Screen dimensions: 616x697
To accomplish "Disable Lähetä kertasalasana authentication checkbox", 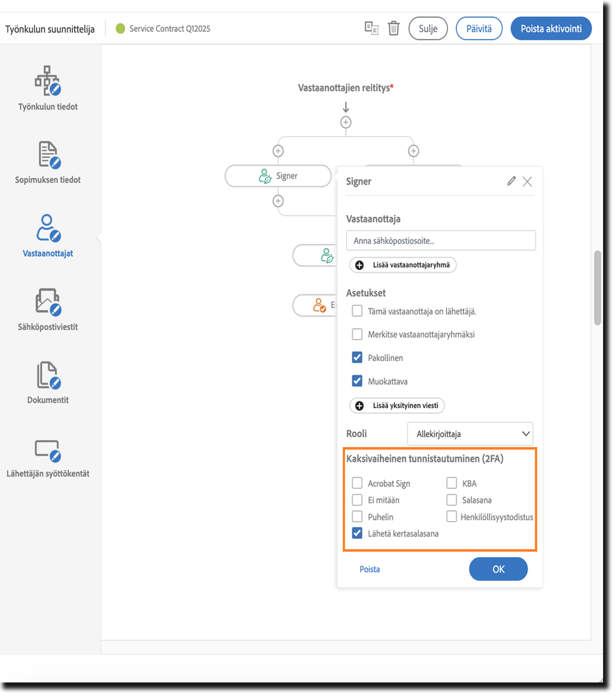I will pos(357,533).
